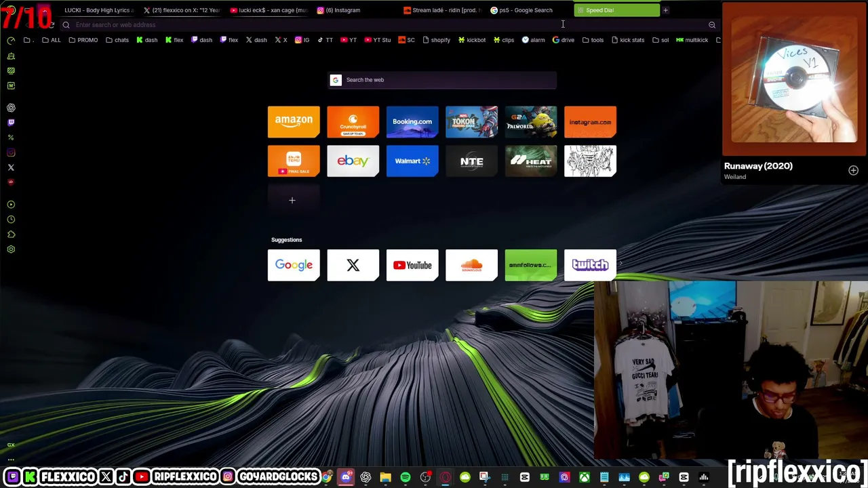Open the sol bookmarks folder
The height and width of the screenshot is (488, 868).
click(x=660, y=40)
